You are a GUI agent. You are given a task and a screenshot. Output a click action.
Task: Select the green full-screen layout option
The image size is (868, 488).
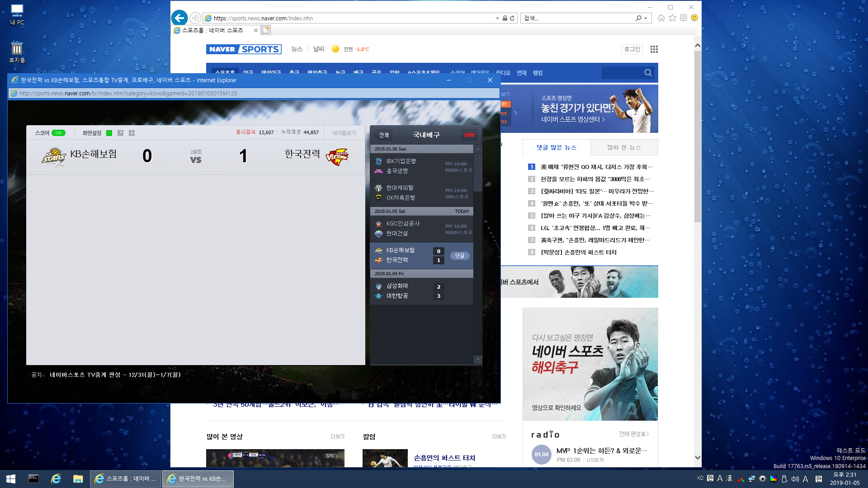109,133
